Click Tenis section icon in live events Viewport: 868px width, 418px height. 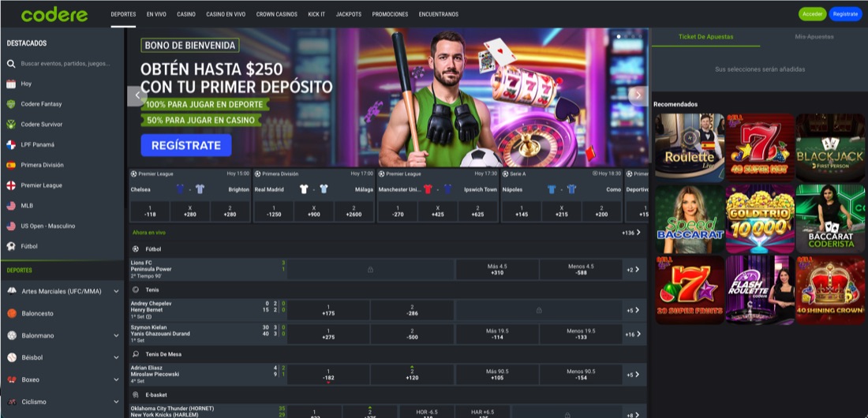(136, 289)
